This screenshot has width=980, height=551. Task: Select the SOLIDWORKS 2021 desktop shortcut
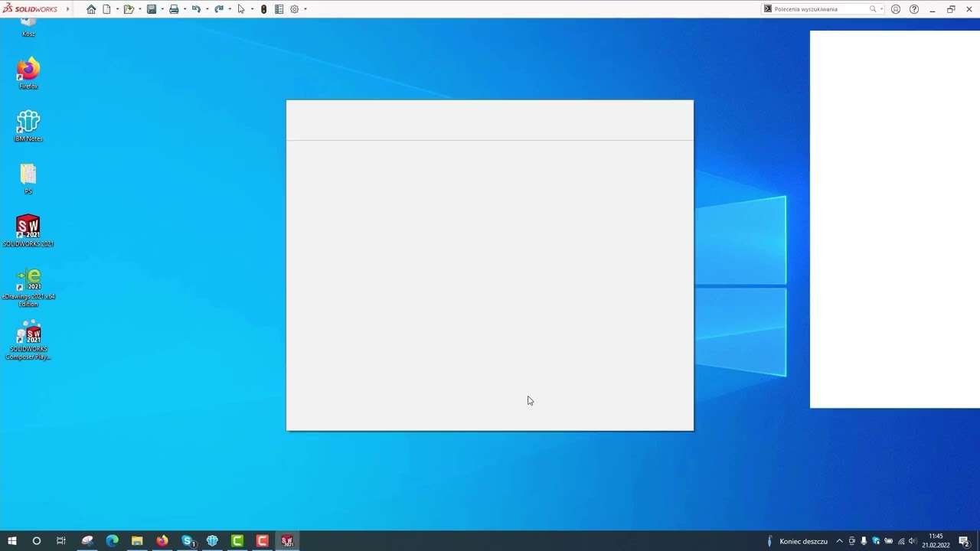[28, 230]
